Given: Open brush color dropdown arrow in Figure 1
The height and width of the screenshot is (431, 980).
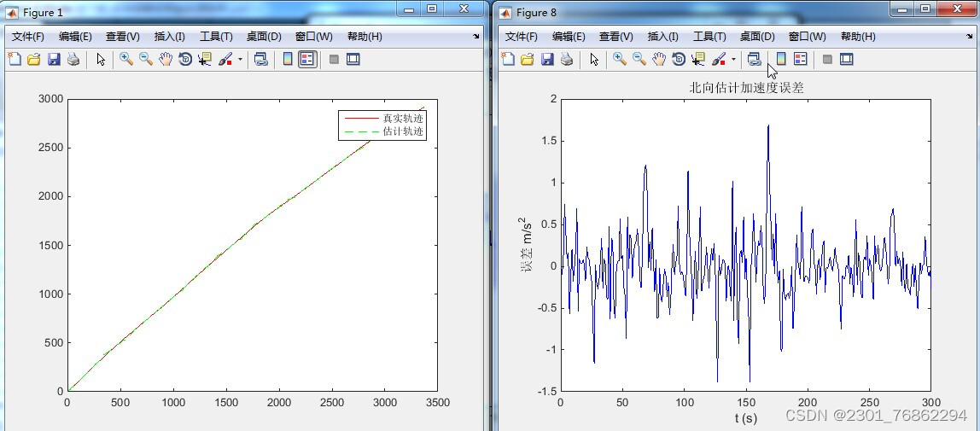Looking at the screenshot, I should click(240, 60).
